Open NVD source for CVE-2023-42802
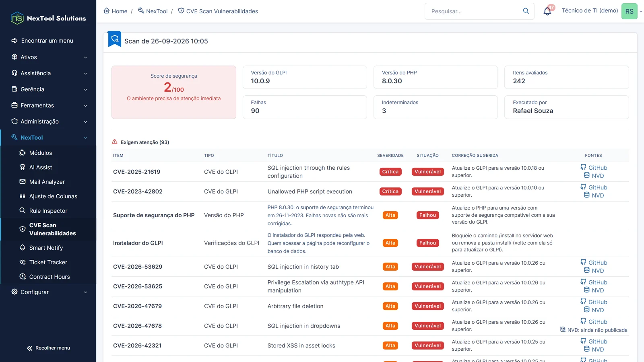The height and width of the screenshot is (362, 644). point(594,195)
